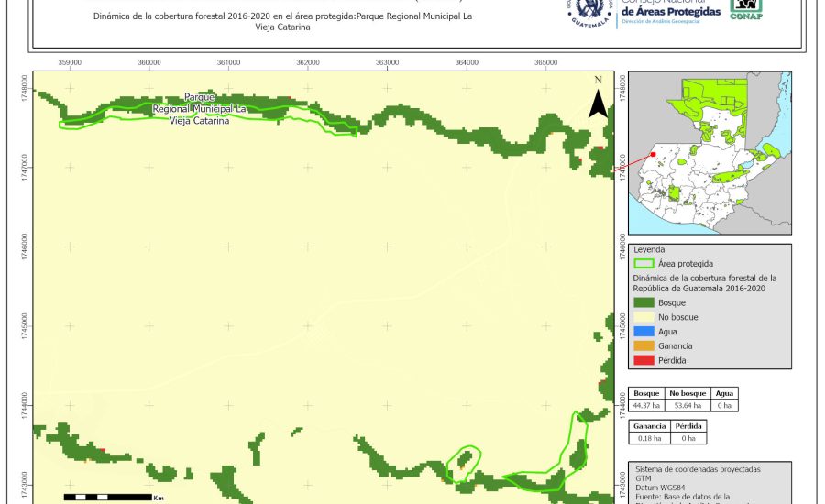Click the red location marker on inset map

click(653, 155)
